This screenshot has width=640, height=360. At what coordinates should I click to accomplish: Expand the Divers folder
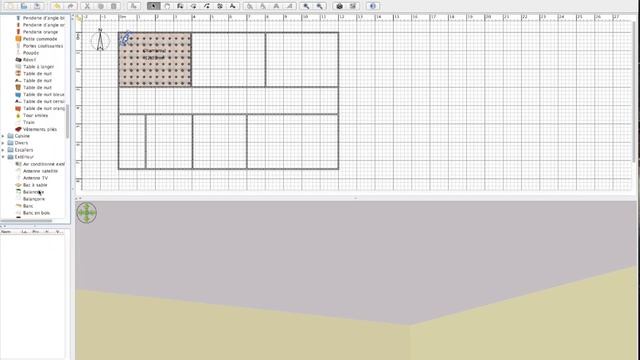[x=3, y=143]
